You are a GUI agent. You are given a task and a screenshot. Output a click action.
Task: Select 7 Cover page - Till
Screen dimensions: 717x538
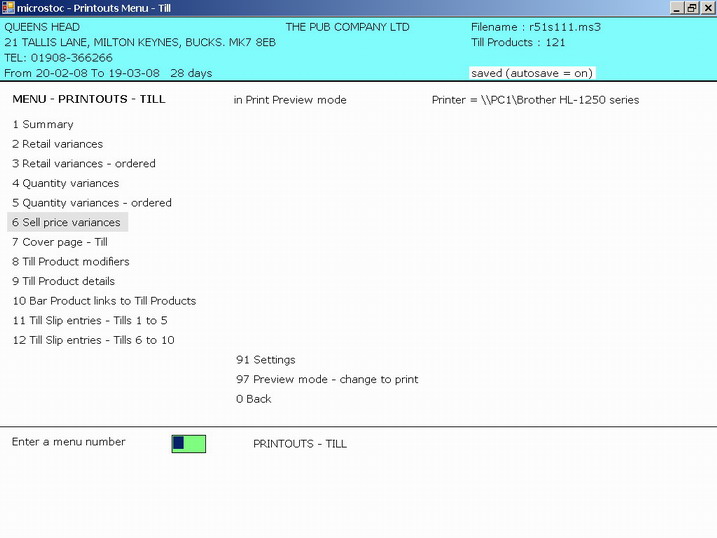coord(60,242)
